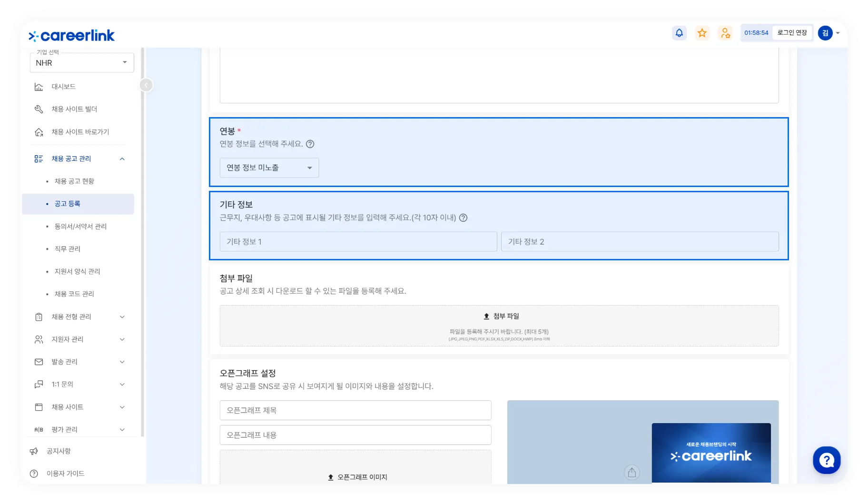Select 직무 관리 submenu

click(68, 249)
